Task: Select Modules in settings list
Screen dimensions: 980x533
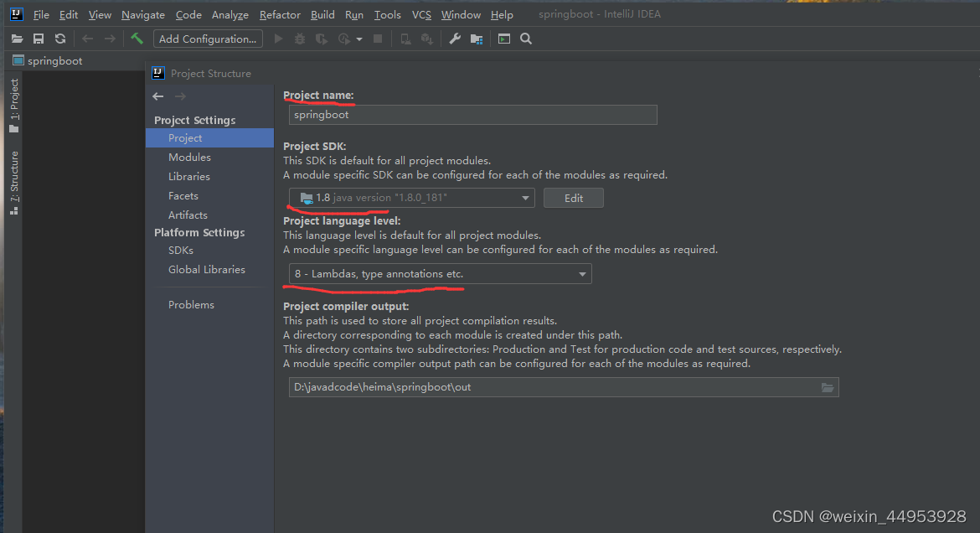Action: (x=210, y=157)
